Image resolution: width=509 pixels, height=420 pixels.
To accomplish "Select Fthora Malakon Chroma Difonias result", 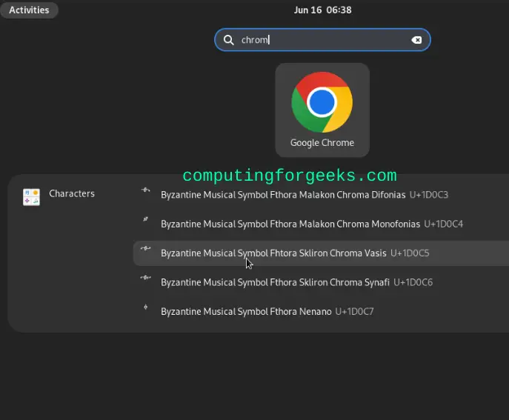I will coord(322,195).
